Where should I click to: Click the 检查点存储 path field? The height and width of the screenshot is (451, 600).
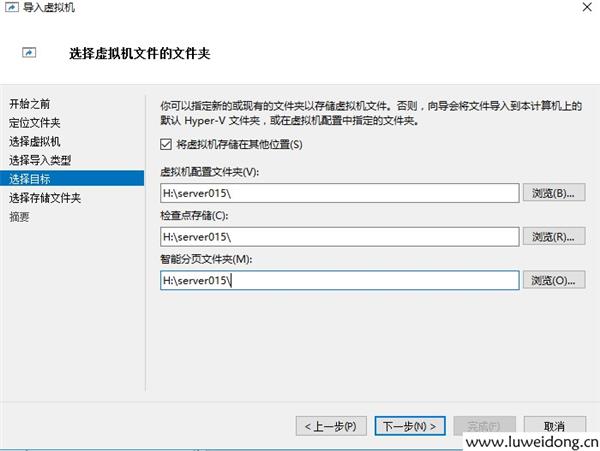point(339,237)
